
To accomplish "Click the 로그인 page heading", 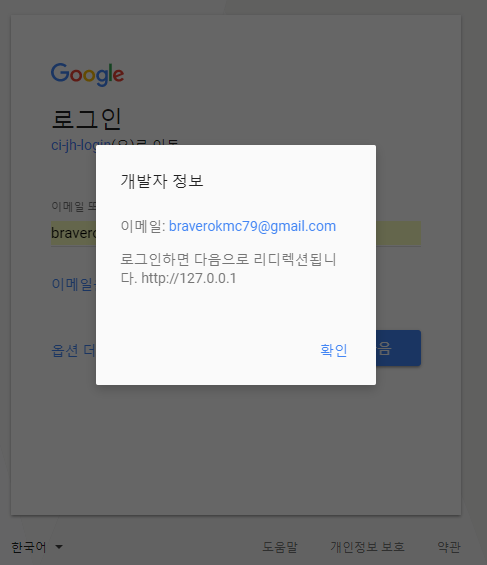I will 86,119.
